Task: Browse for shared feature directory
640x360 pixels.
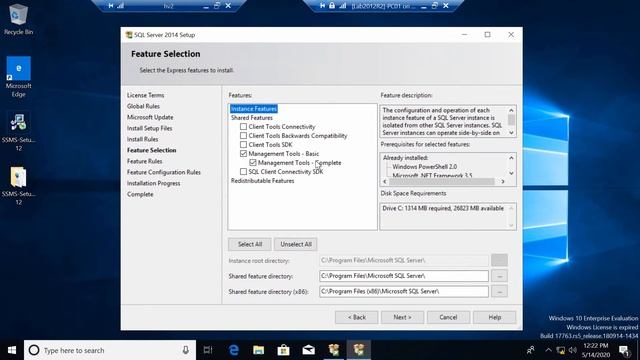Action: (x=499, y=276)
